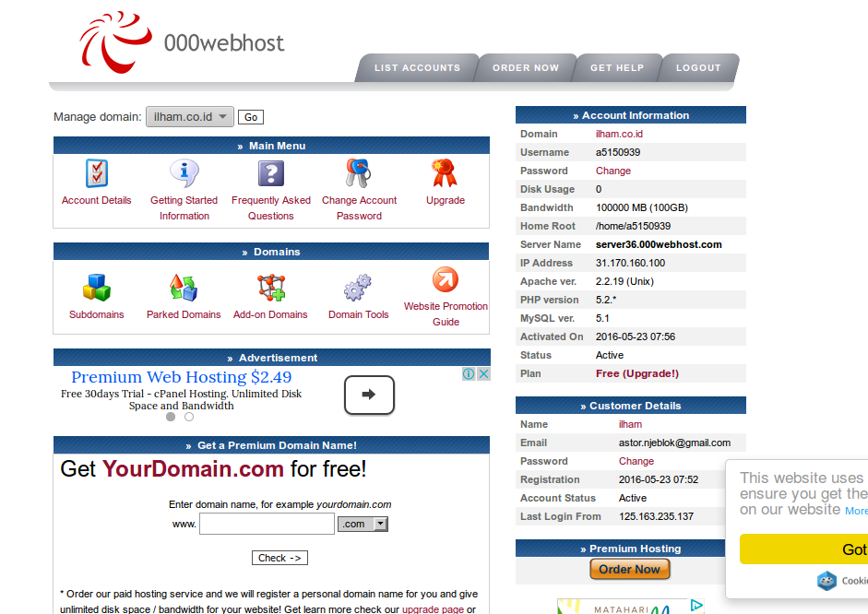Click the server36.000webhost.com server name
The height and width of the screenshot is (614, 868).
(x=659, y=244)
